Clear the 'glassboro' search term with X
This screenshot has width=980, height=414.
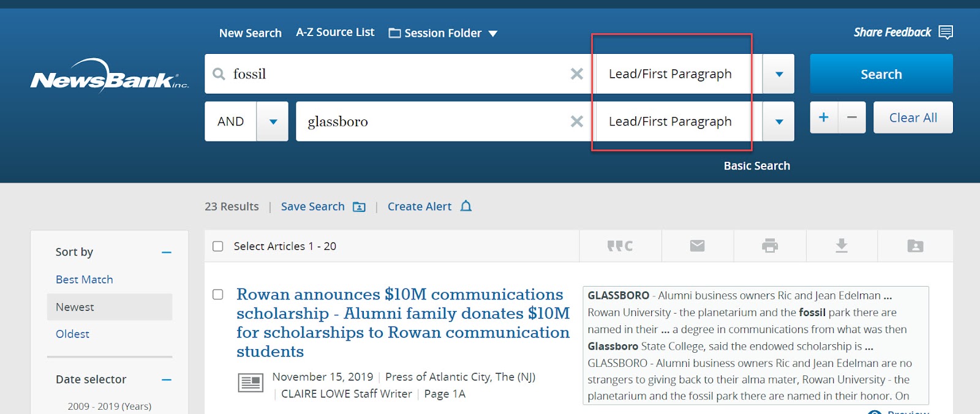pyautogui.click(x=576, y=121)
